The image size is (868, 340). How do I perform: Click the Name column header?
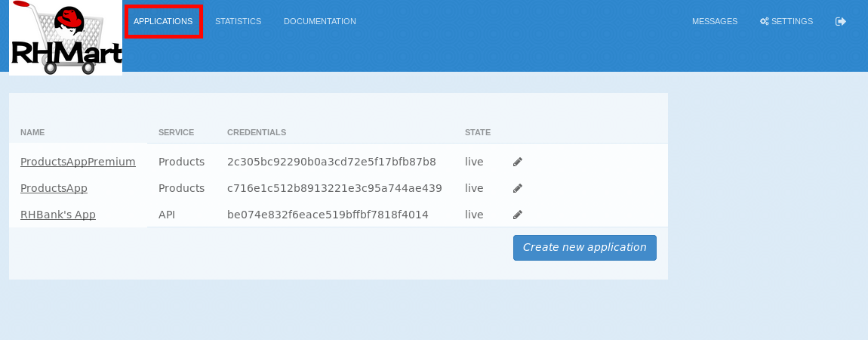click(32, 132)
